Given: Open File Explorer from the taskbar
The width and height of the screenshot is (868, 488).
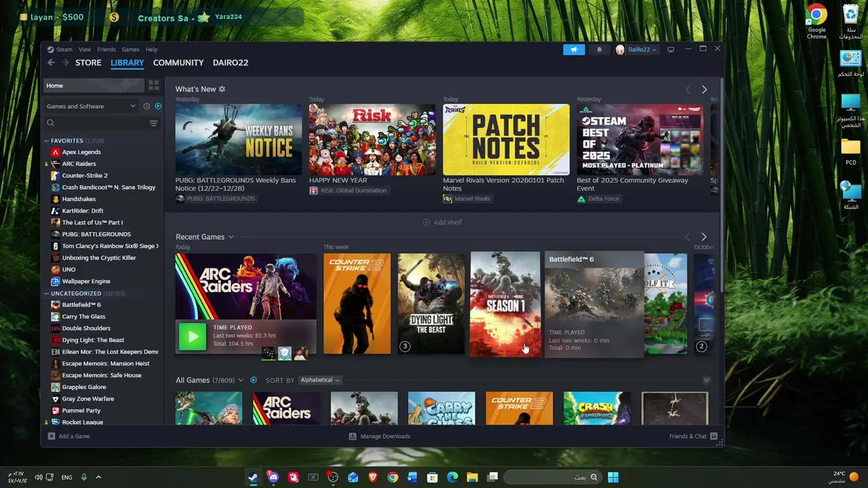Looking at the screenshot, I should pyautogui.click(x=472, y=477).
